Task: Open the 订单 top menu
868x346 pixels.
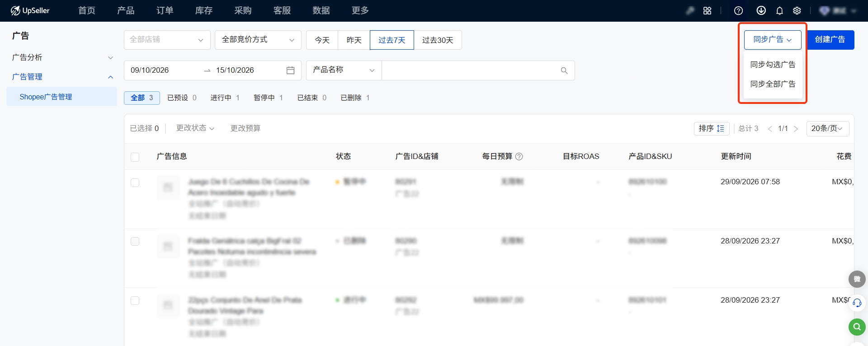Action: click(165, 10)
